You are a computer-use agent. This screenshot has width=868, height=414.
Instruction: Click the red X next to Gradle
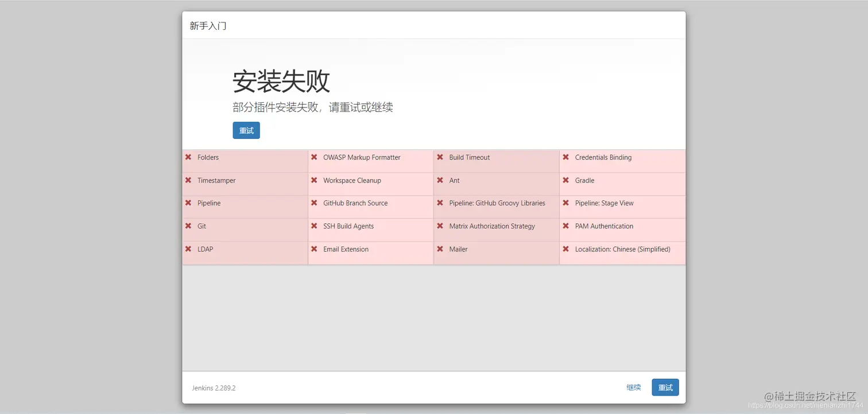pos(565,180)
